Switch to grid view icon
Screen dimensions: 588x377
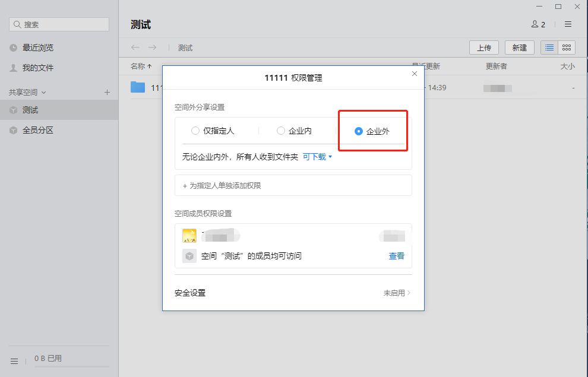(567, 47)
